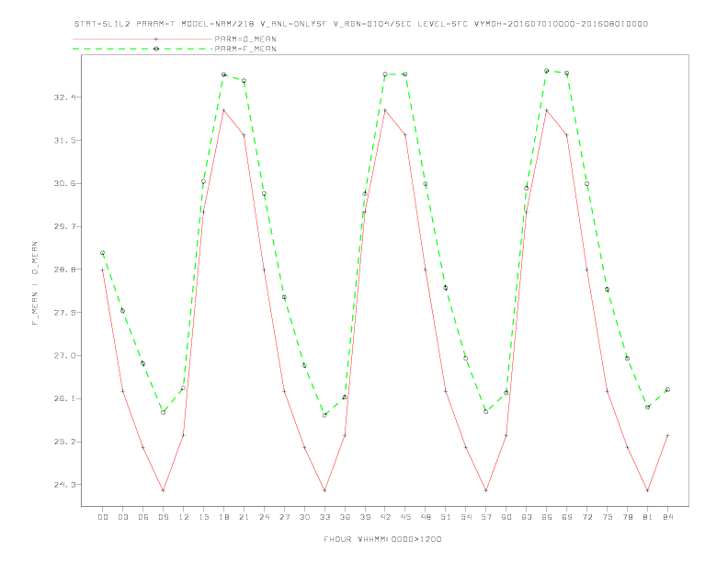Click x-axis forecast hour label 24
The width and height of the screenshot is (728, 563).
[x=264, y=517]
